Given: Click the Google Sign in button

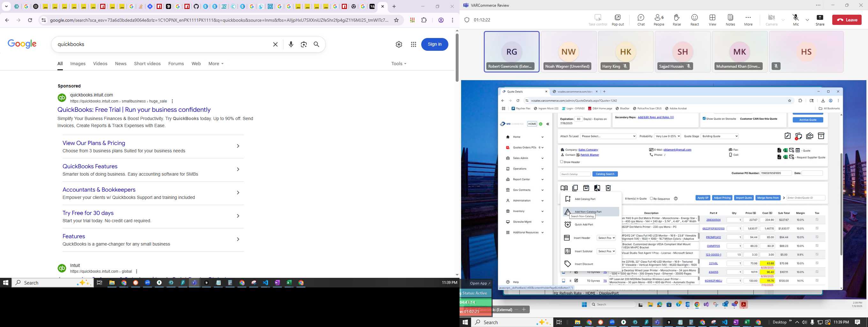Looking at the screenshot, I should click(435, 44).
